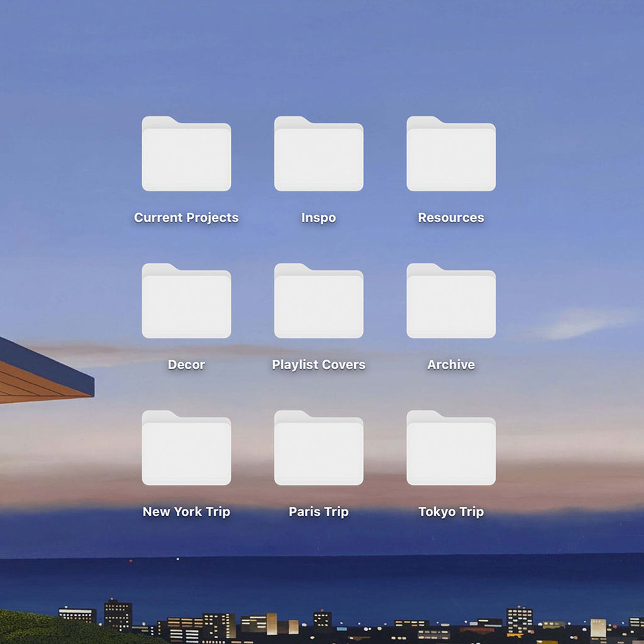This screenshot has height=644, width=644.
Task: Select the Resources folder label
Action: pos(450,218)
